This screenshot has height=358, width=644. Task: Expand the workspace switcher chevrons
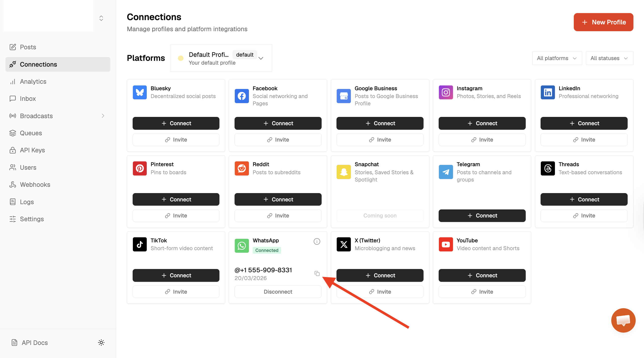click(x=101, y=18)
